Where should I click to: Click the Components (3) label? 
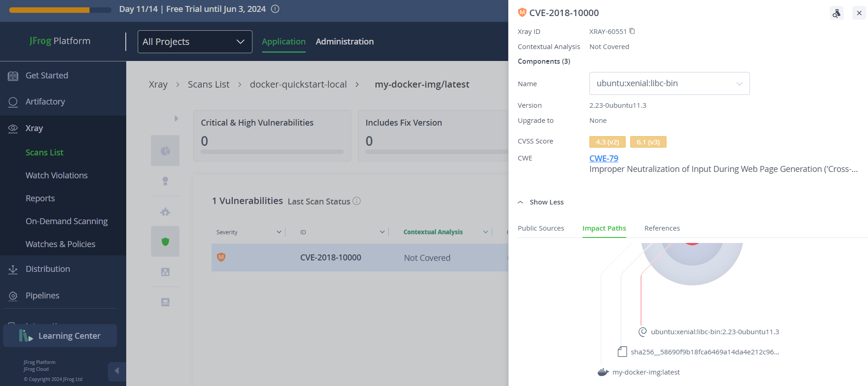point(544,61)
